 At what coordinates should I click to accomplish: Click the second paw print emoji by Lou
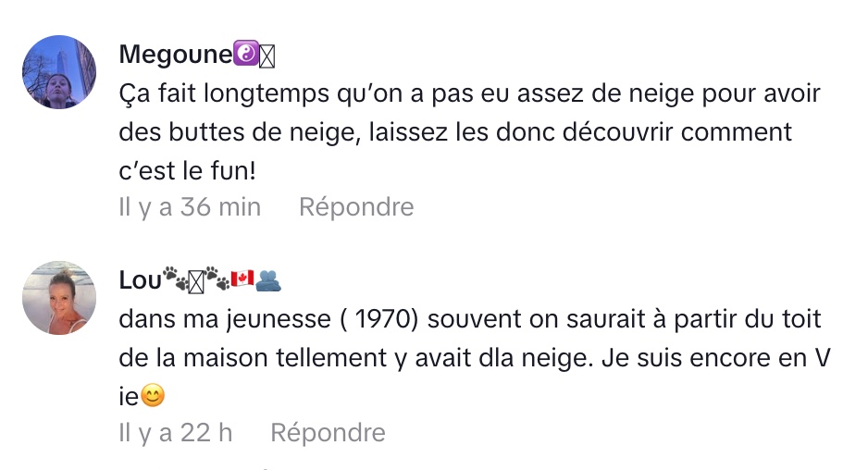tap(216, 277)
